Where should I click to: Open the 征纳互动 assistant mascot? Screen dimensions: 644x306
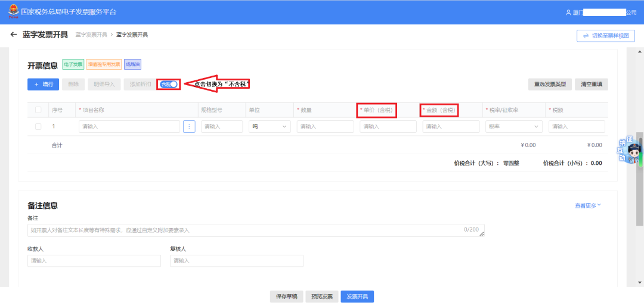point(630,151)
